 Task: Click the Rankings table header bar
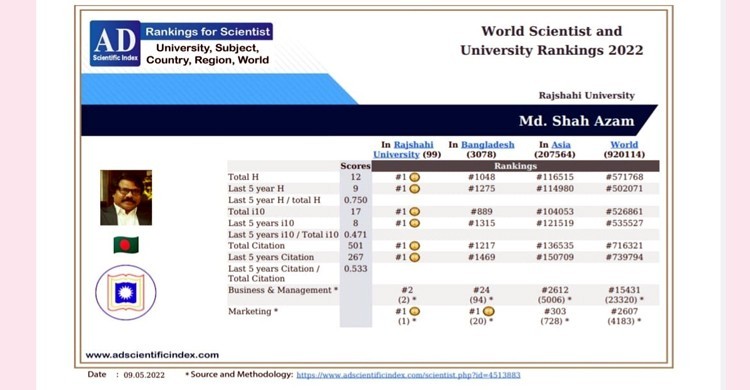[515, 166]
